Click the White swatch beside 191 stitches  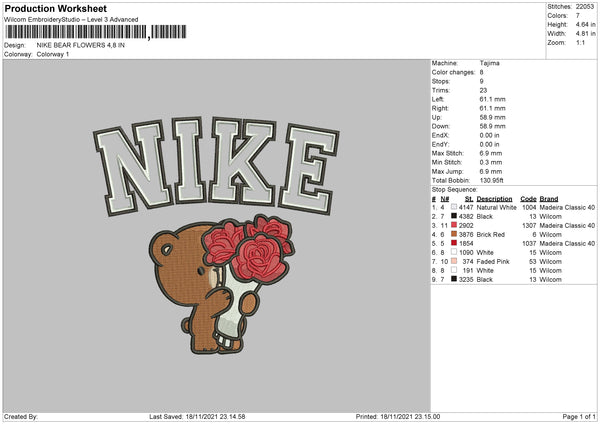click(x=454, y=270)
